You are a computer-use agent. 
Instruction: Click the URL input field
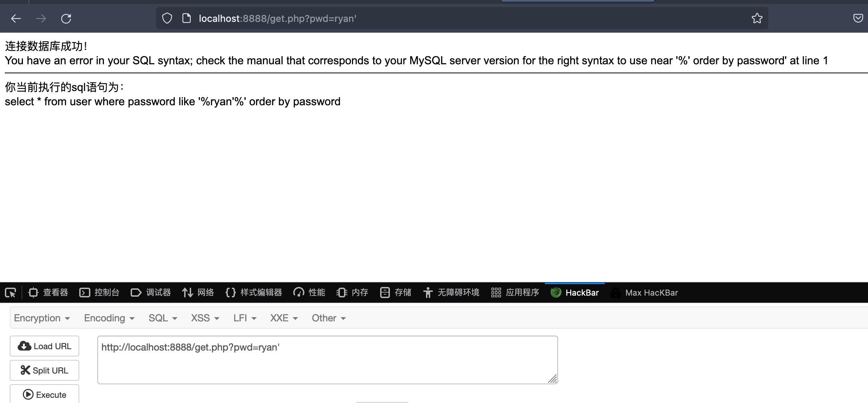tap(327, 359)
